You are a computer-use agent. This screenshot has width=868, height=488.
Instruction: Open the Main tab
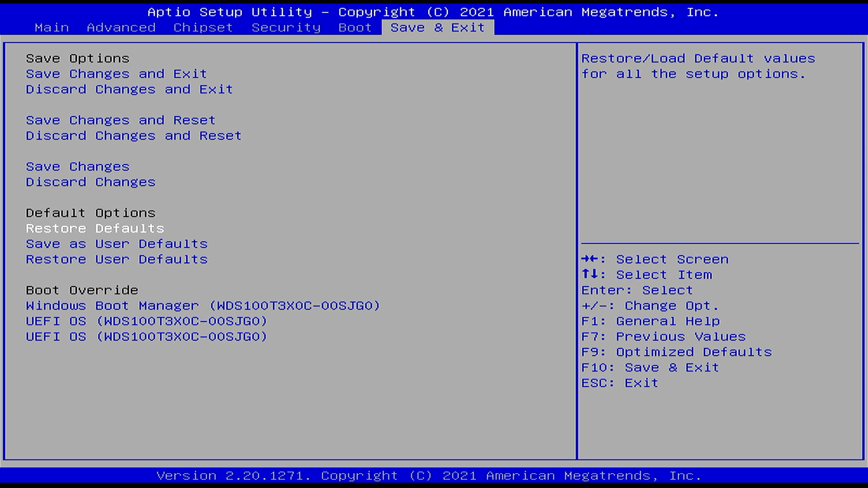[x=52, y=28]
